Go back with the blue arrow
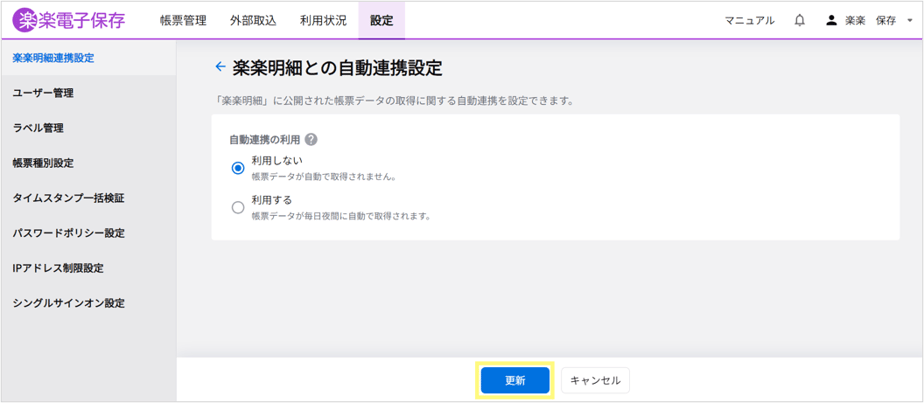924x403 pixels. 220,67
